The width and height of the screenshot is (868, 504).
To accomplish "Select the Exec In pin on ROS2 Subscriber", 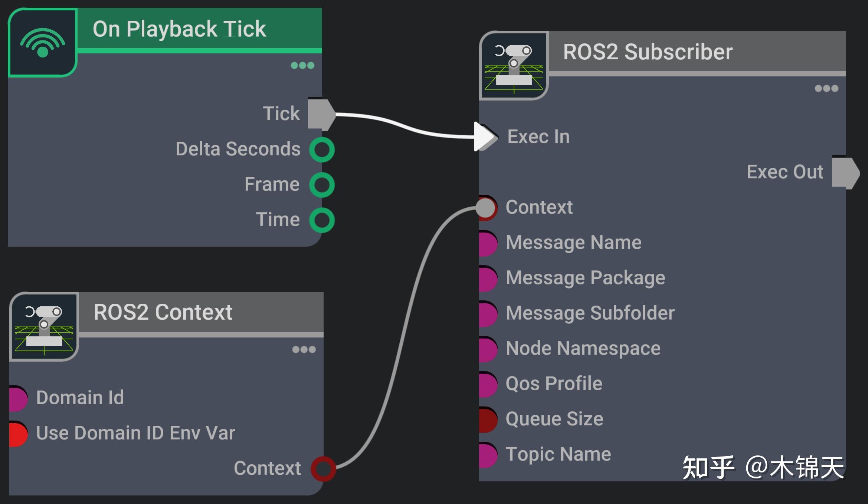I will click(x=484, y=137).
